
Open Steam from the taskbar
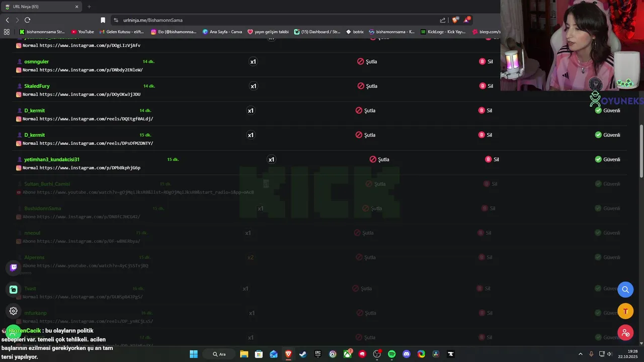point(303,354)
